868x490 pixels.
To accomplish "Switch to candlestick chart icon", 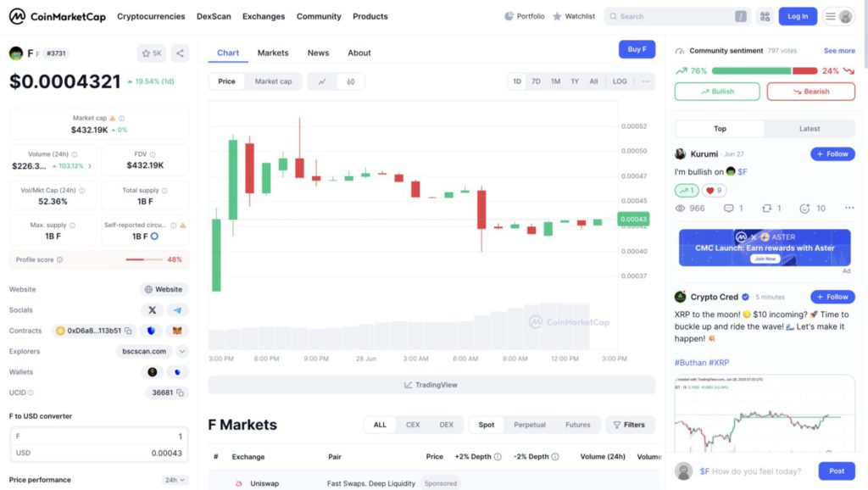I will 350,81.
